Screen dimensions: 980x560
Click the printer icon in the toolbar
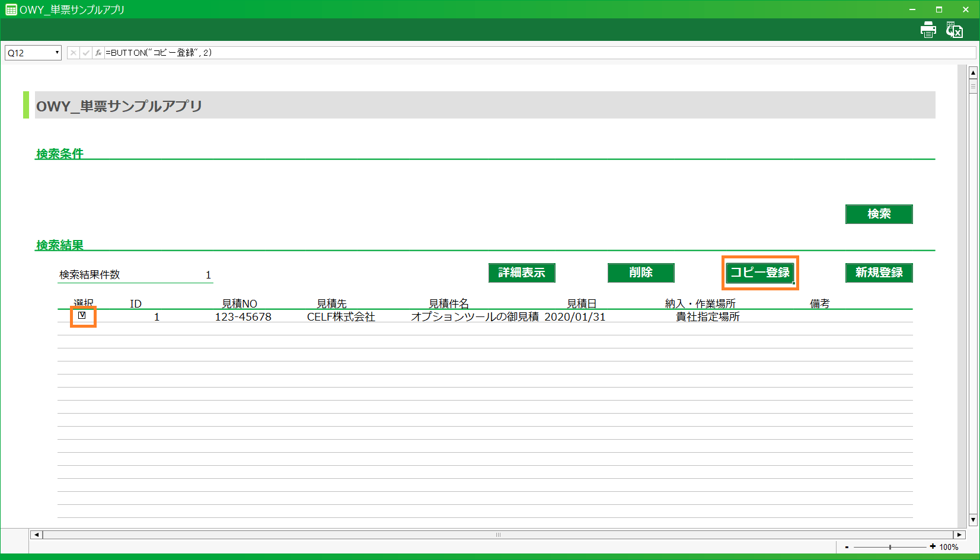tap(928, 30)
